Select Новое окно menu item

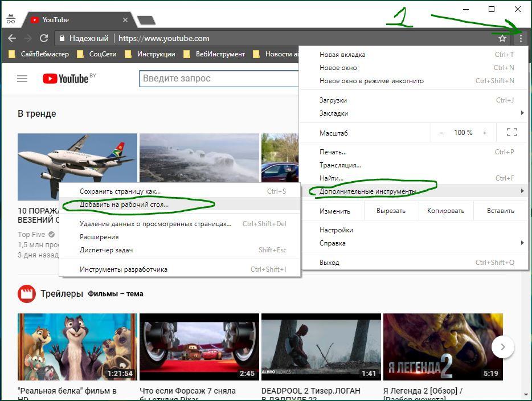[x=414, y=68]
